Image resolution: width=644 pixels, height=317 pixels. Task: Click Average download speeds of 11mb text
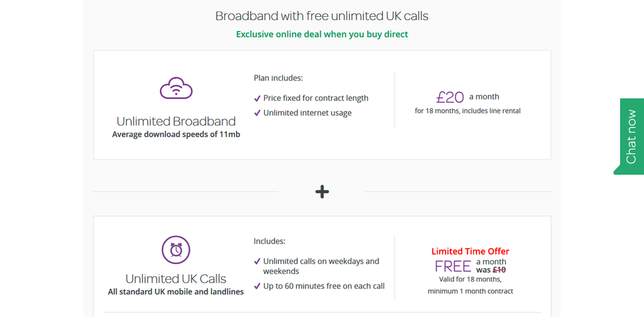pos(176,135)
